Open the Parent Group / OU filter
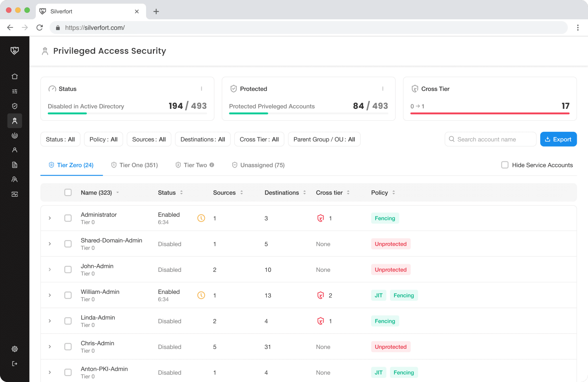588x382 pixels. pos(324,139)
